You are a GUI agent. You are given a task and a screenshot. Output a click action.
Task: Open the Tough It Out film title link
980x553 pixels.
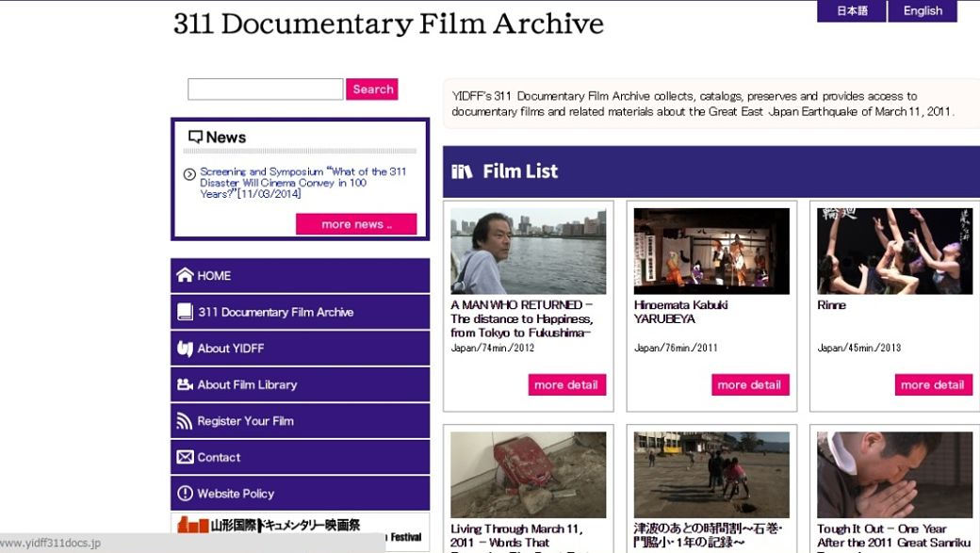(x=894, y=535)
